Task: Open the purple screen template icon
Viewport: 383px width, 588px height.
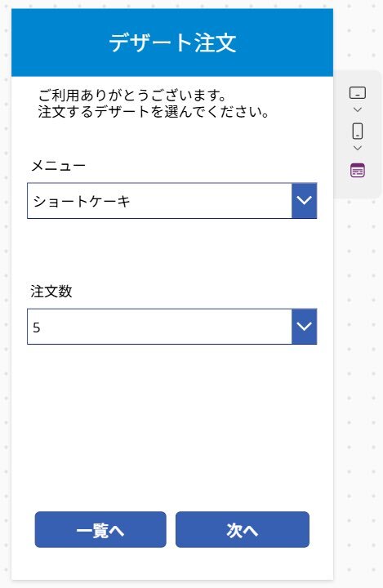Action: click(358, 170)
